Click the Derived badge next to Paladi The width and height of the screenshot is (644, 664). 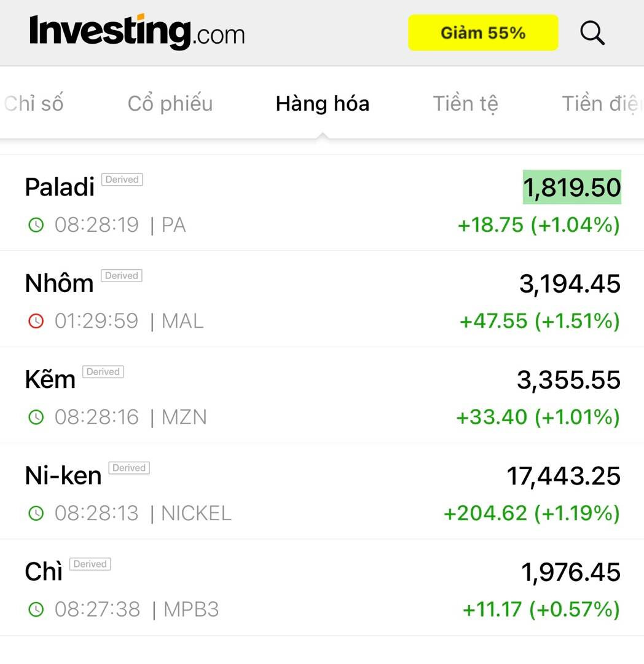coord(122,180)
